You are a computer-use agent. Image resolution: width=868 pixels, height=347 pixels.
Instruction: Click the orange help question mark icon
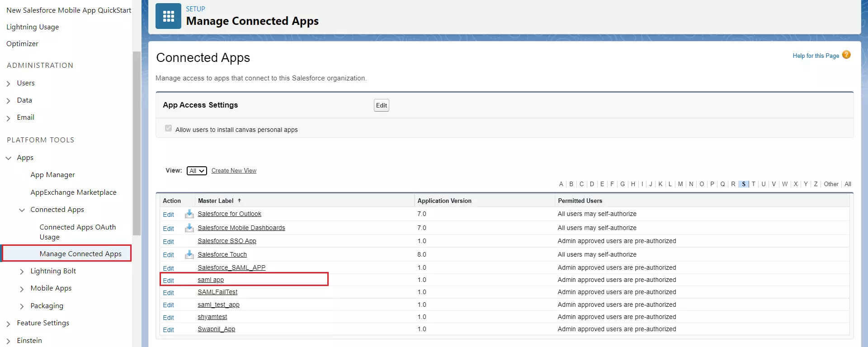[x=846, y=55]
